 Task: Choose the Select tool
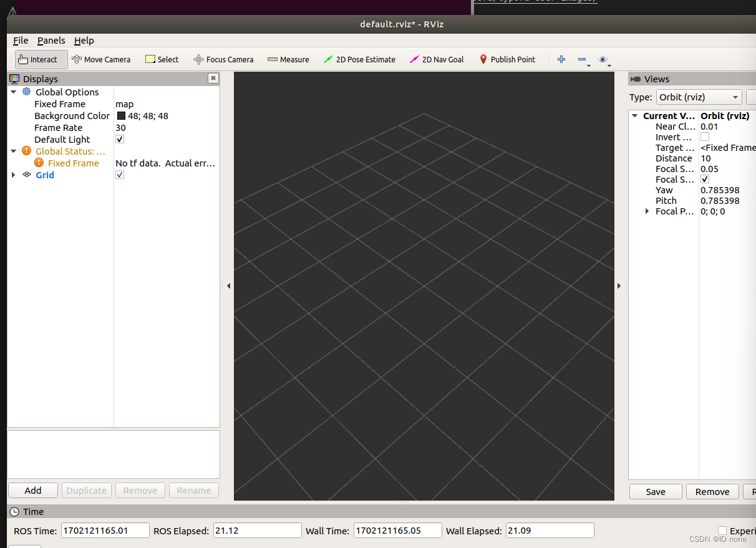point(162,59)
